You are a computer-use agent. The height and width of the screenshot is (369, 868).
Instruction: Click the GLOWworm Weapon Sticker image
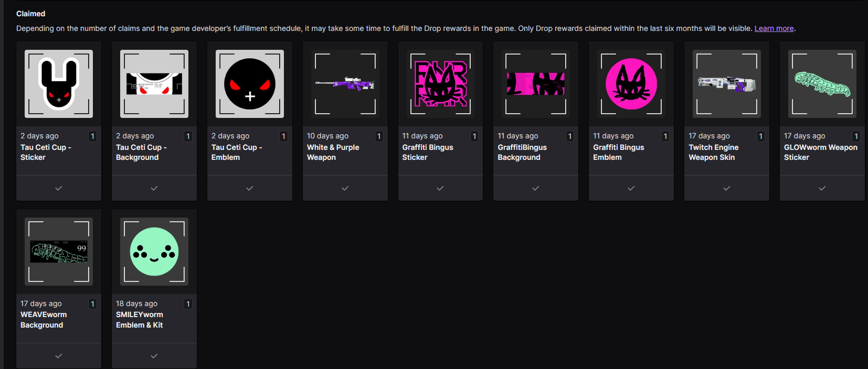pos(822,84)
